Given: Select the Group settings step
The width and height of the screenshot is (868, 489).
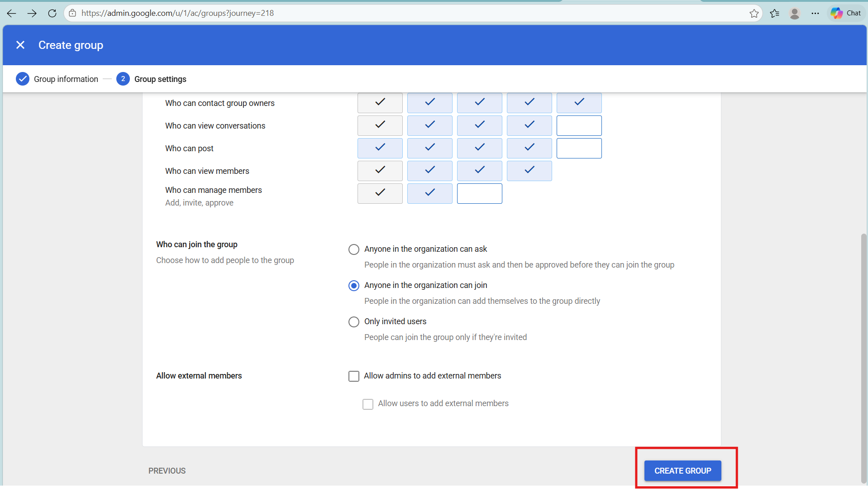Looking at the screenshot, I should coord(151,79).
